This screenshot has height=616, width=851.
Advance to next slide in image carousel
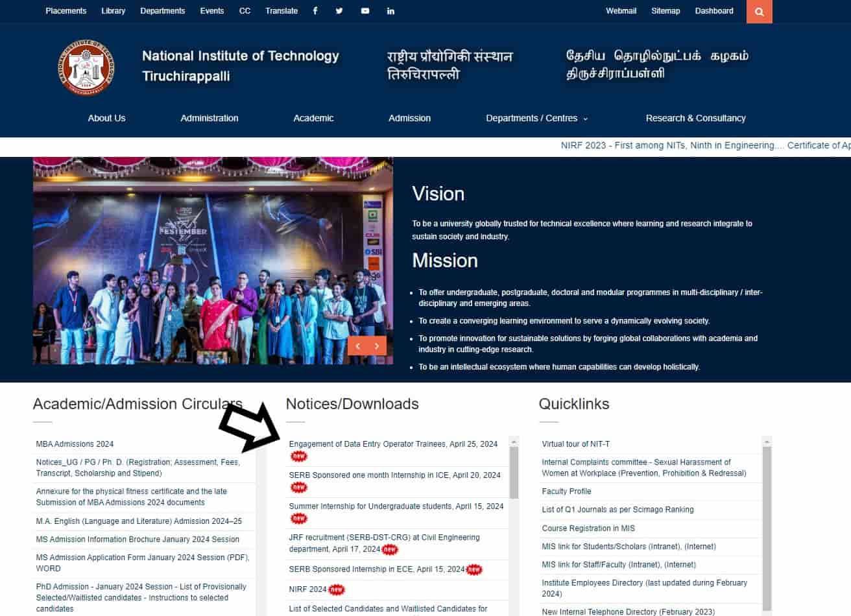[377, 346]
